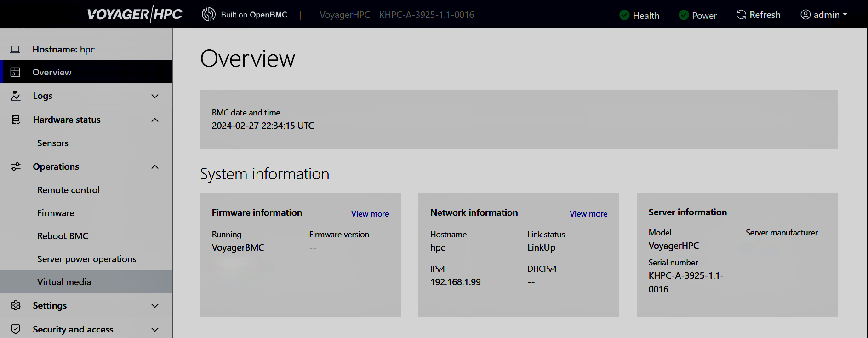Click the OpenBMC logo icon

[x=208, y=15]
